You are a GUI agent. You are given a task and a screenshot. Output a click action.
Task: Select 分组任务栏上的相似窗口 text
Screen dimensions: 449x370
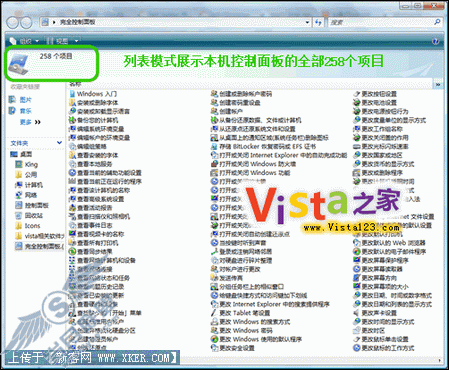tap(252, 287)
